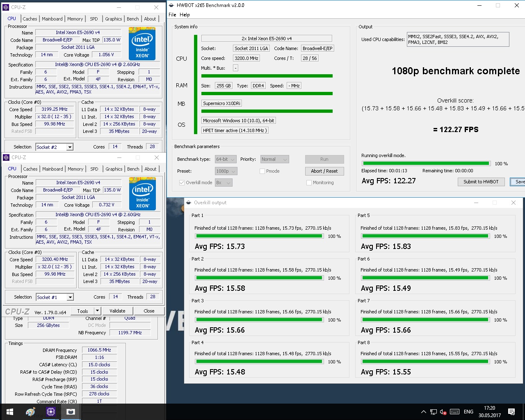Click the Part 1 progress bar

259,236
